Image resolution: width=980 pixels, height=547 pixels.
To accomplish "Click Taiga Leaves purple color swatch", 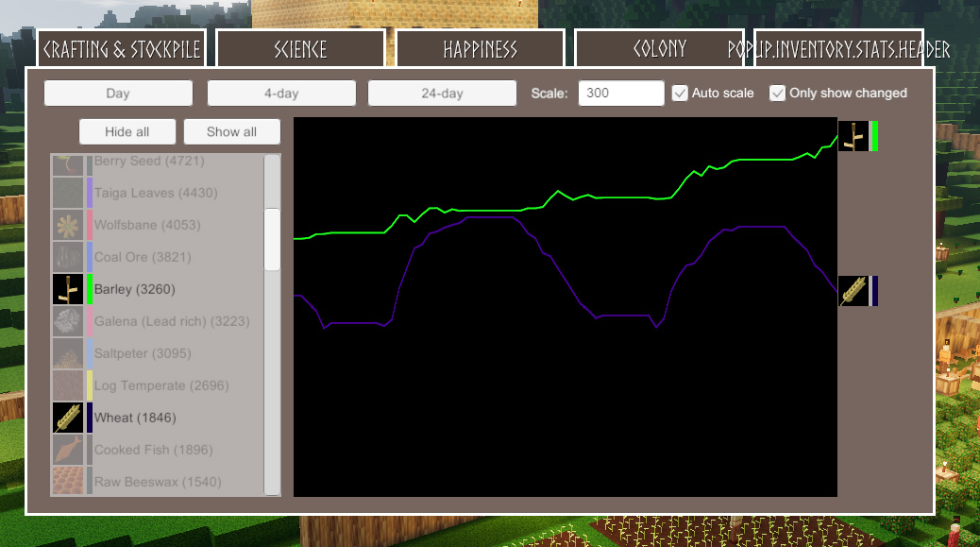I will click(x=90, y=193).
